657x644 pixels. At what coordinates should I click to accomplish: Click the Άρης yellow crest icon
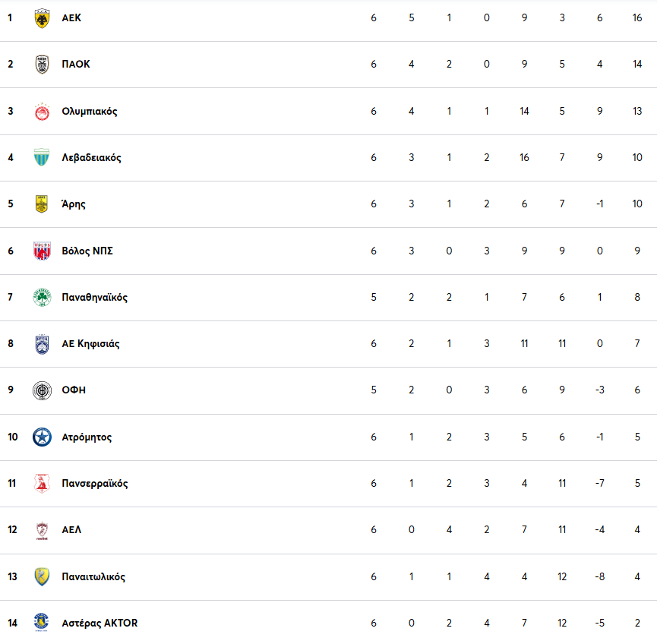point(42,204)
